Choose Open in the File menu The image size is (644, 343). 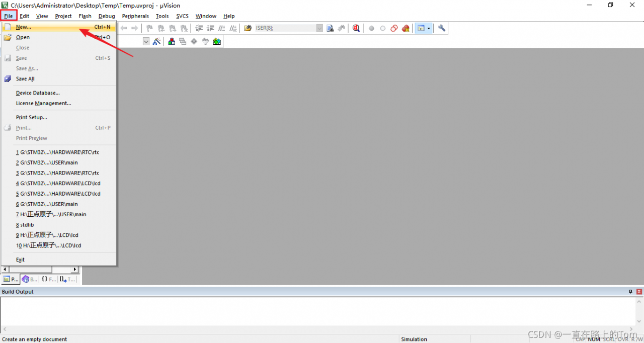pos(59,37)
